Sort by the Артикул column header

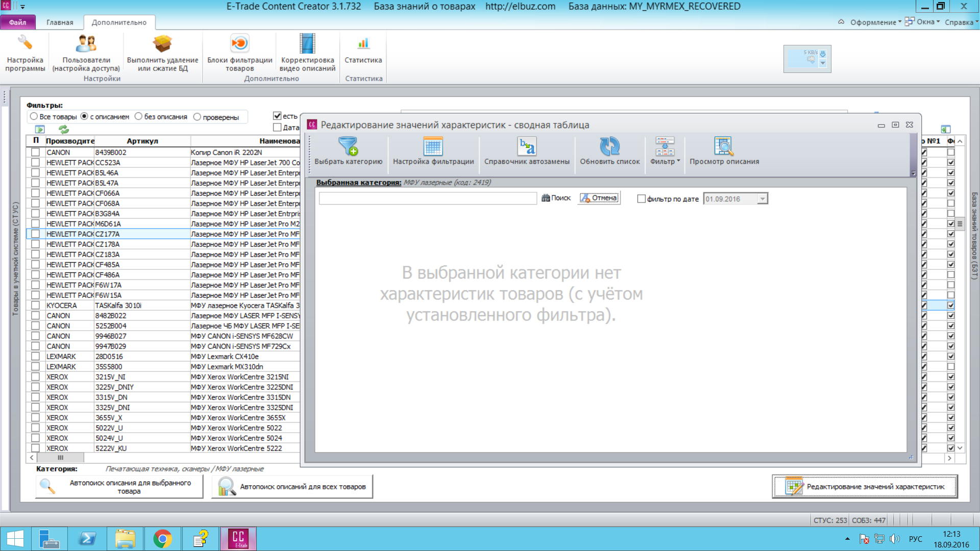point(142,141)
